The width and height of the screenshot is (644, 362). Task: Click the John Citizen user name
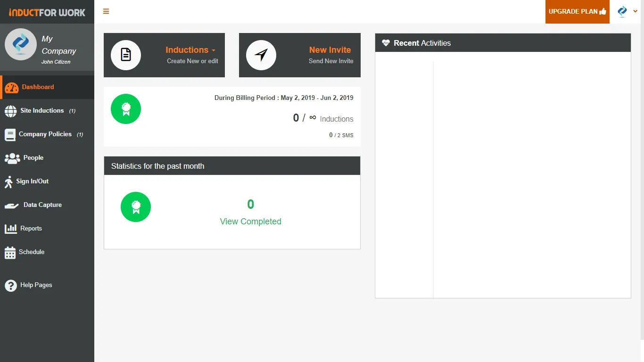pyautogui.click(x=56, y=62)
